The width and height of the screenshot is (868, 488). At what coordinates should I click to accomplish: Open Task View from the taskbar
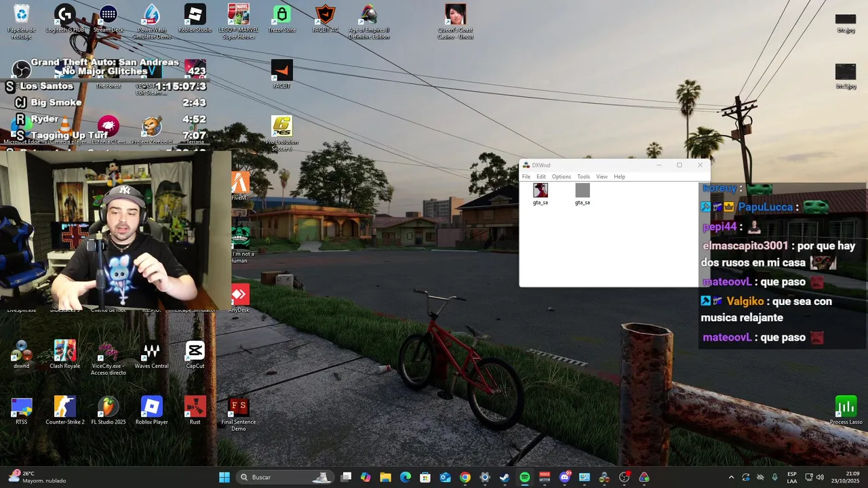coord(346,477)
